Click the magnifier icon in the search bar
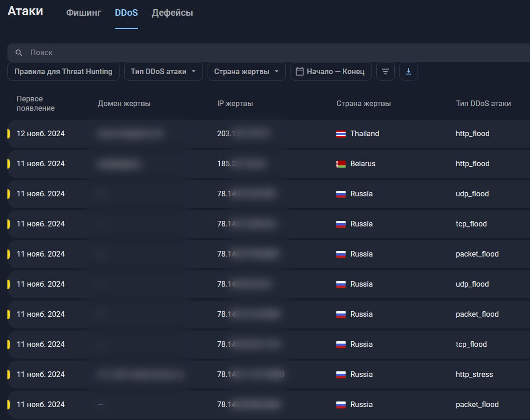The image size is (530, 420). (19, 53)
